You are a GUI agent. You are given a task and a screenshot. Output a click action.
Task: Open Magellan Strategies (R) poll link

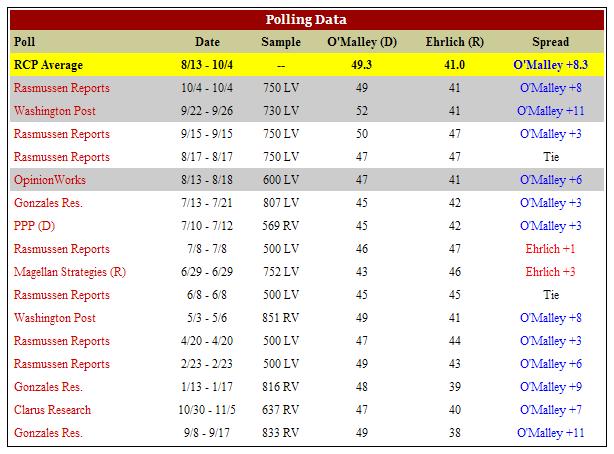pos(70,272)
